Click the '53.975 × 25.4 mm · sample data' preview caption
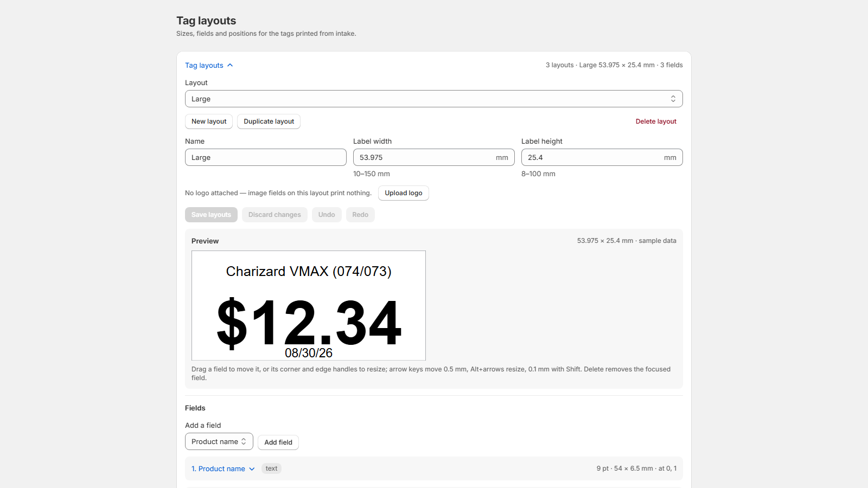 pyautogui.click(x=627, y=241)
